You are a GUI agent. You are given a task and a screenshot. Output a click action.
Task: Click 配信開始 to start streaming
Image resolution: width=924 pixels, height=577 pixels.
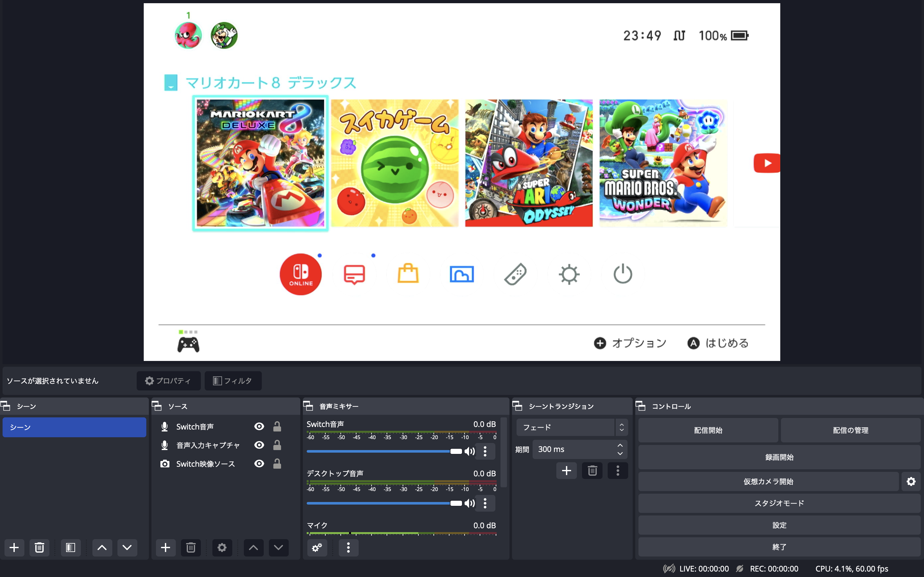pos(708,431)
